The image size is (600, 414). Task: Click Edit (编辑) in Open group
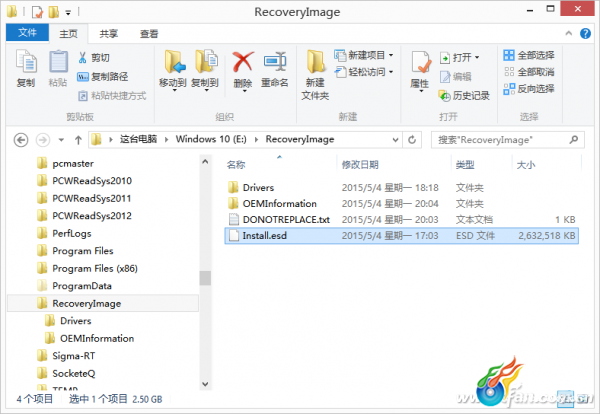pyautogui.click(x=455, y=77)
